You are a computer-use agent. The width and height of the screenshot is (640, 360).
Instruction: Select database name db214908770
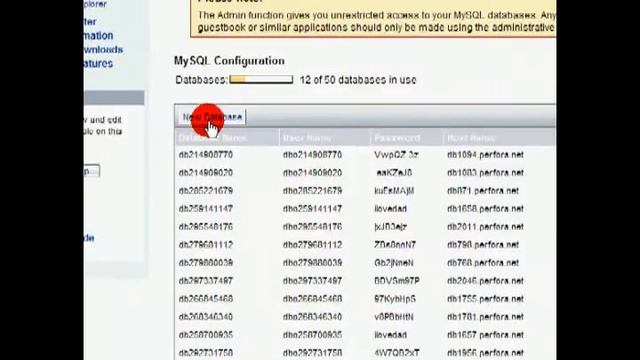pyautogui.click(x=206, y=155)
